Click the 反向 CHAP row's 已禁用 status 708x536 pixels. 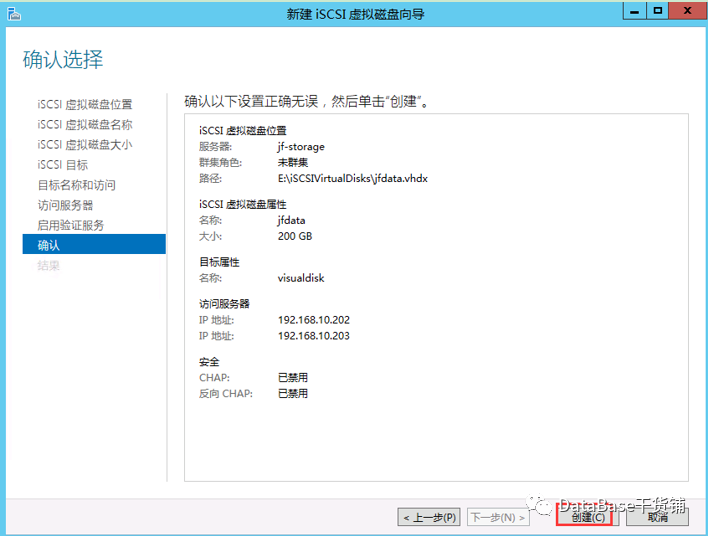pyautogui.click(x=293, y=394)
